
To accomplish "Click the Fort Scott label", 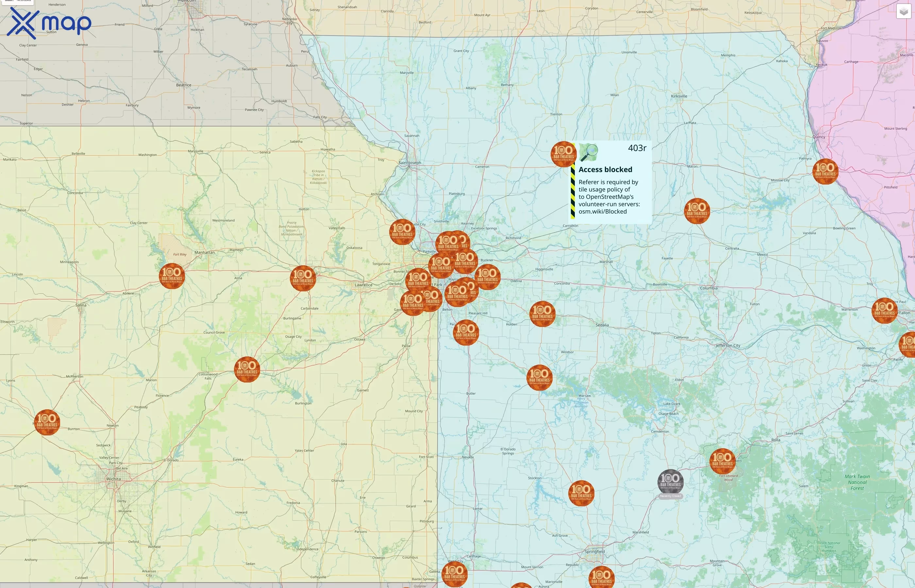I will (x=426, y=457).
